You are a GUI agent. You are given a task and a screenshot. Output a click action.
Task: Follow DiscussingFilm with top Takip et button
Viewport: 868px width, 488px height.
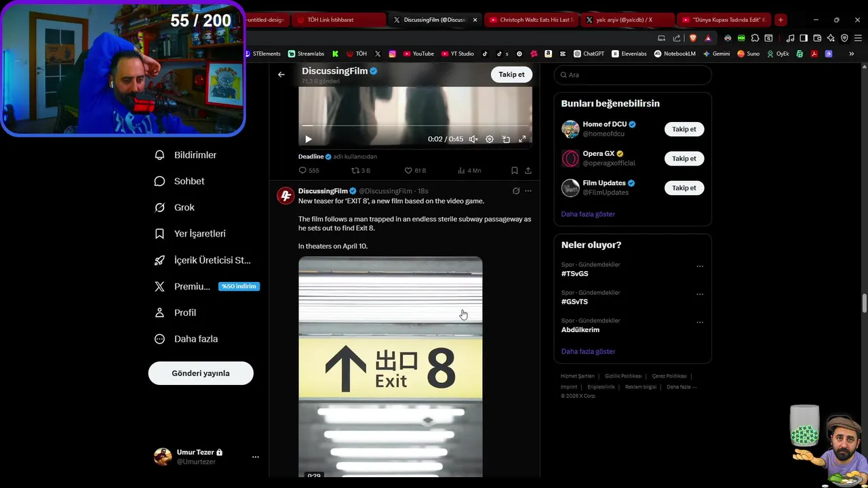(x=511, y=75)
